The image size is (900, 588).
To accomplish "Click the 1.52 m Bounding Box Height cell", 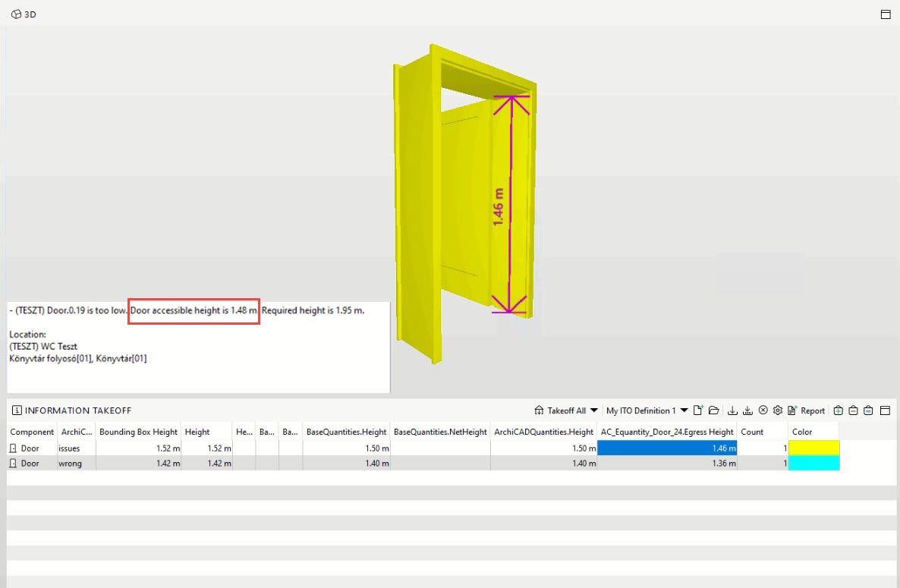I will (138, 448).
